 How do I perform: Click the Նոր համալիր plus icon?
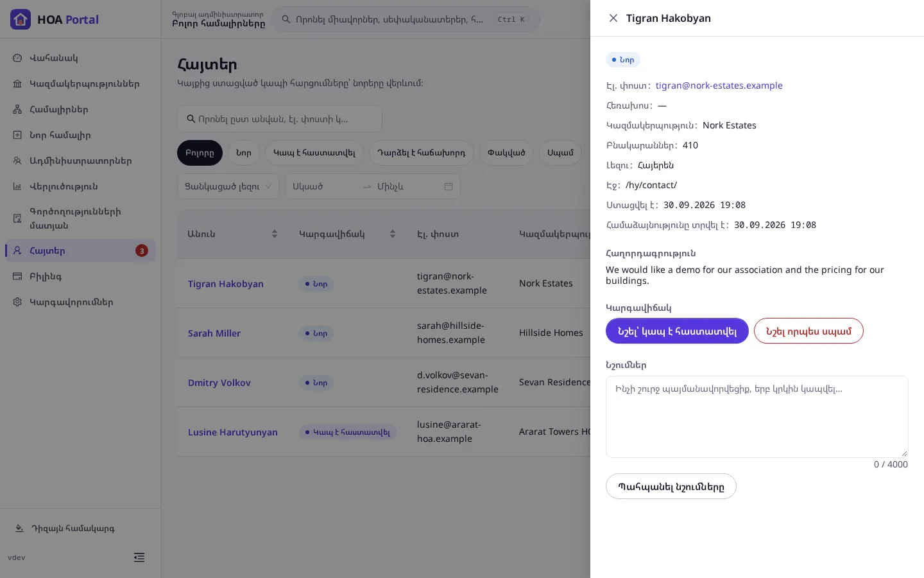tap(17, 135)
